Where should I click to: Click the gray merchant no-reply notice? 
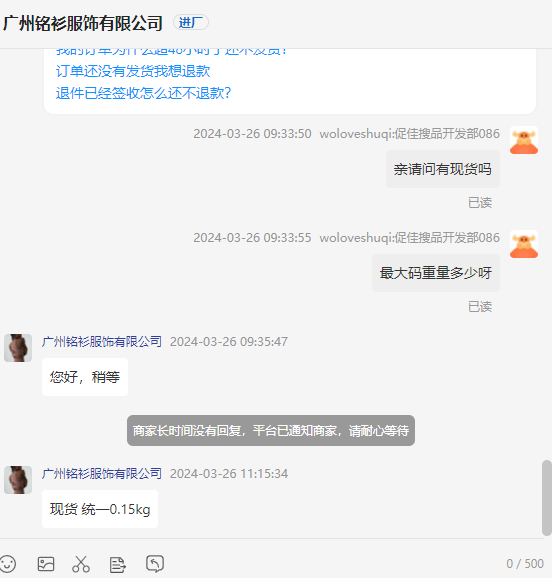[271, 431]
